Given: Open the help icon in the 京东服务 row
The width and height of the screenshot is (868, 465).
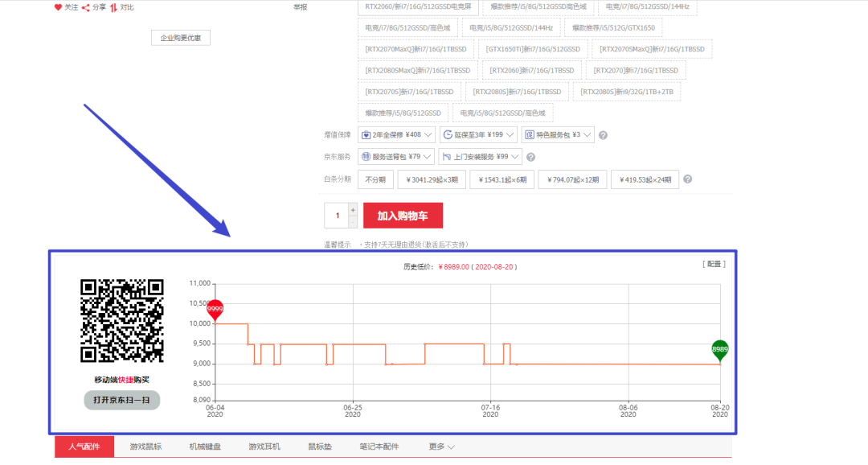Looking at the screenshot, I should [530, 158].
